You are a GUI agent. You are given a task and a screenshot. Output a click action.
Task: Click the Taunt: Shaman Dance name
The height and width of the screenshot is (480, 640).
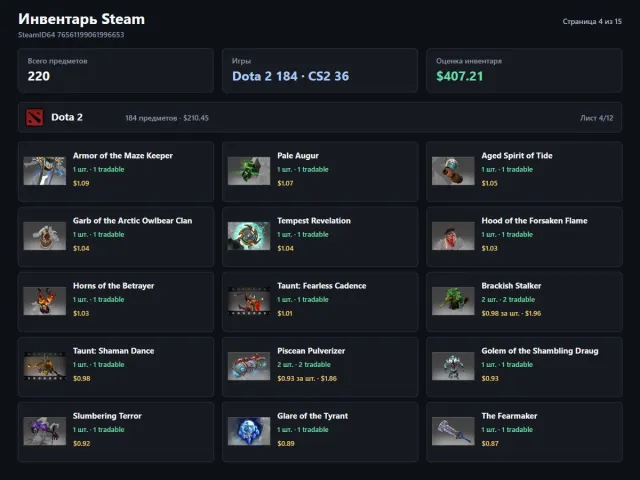point(113,351)
